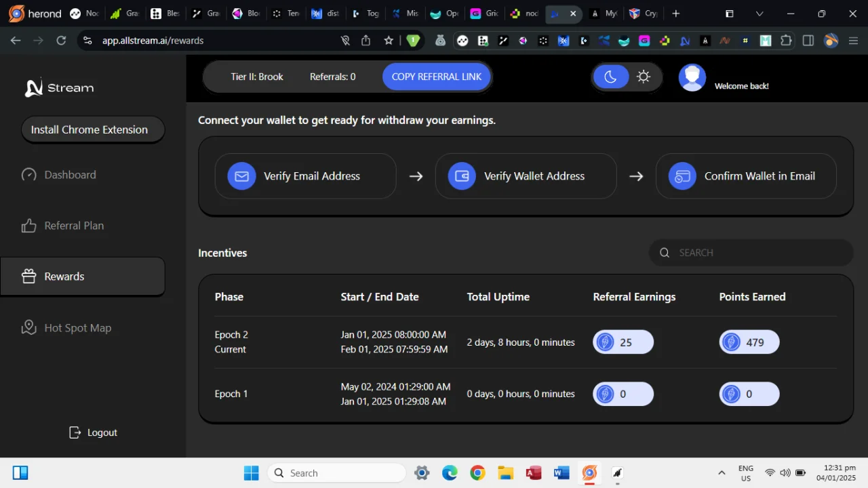Close the active browser tab
The height and width of the screenshot is (488, 868).
coord(574,14)
